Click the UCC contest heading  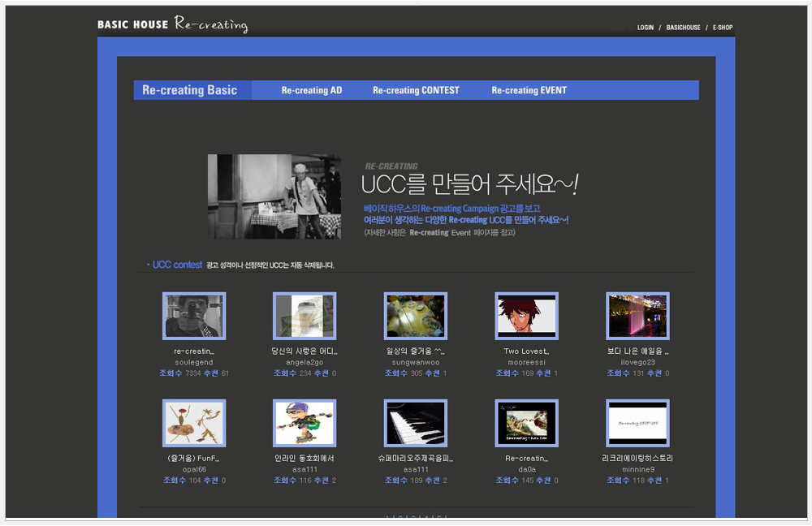[177, 265]
